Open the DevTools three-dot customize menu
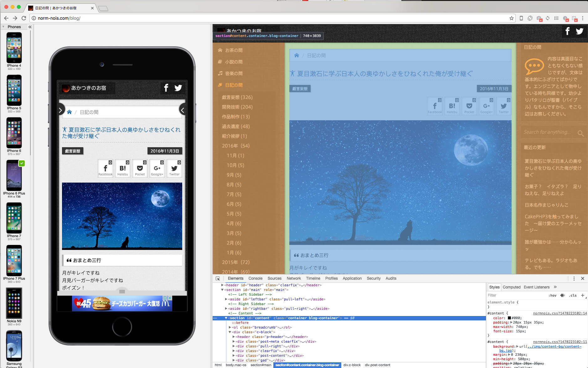The image size is (588, 368). (x=574, y=278)
